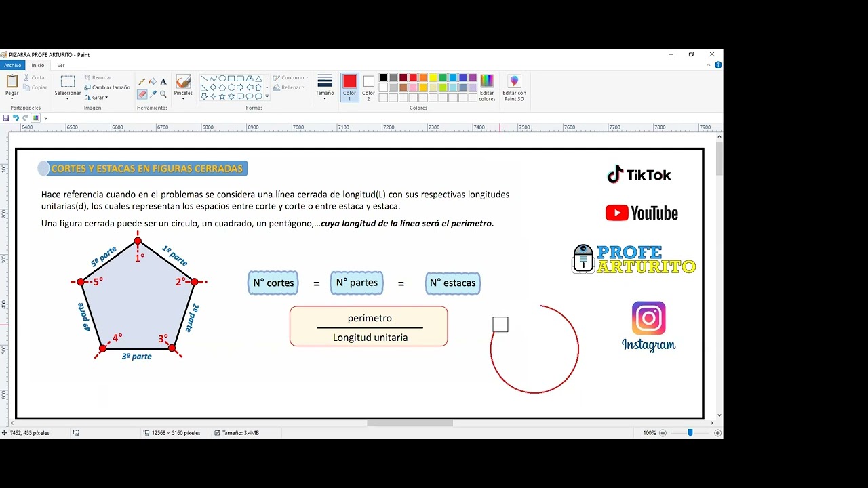Click the '12568 × 5160 píxeles' status text
The image size is (868, 488).
(176, 433)
